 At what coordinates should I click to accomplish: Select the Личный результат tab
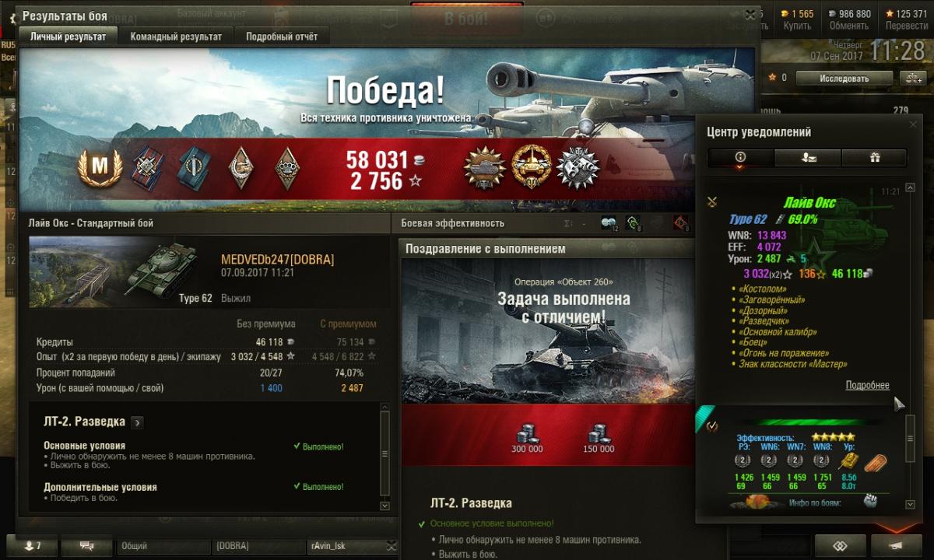click(x=68, y=37)
